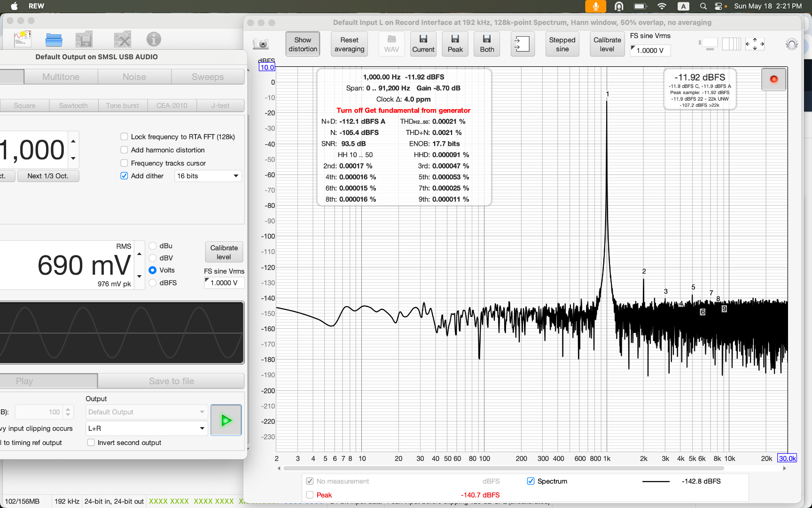The width and height of the screenshot is (812, 508).
Task: Switch to the Noise tab
Action: tap(134, 77)
